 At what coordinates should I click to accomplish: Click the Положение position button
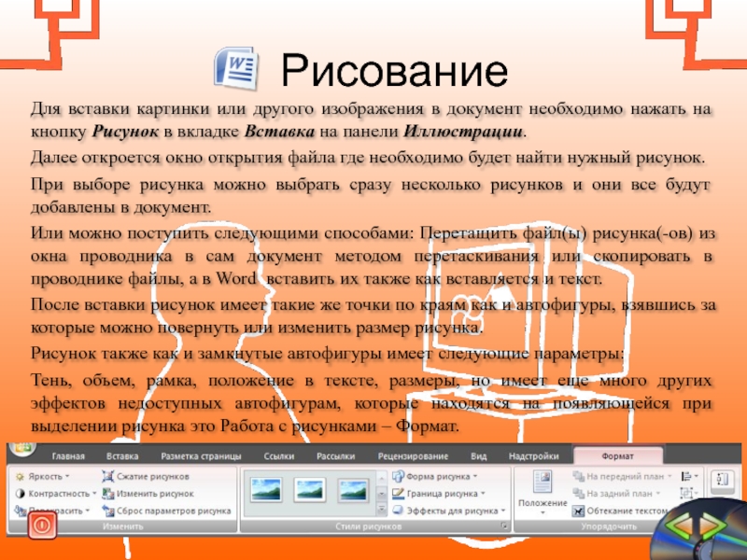point(543,490)
